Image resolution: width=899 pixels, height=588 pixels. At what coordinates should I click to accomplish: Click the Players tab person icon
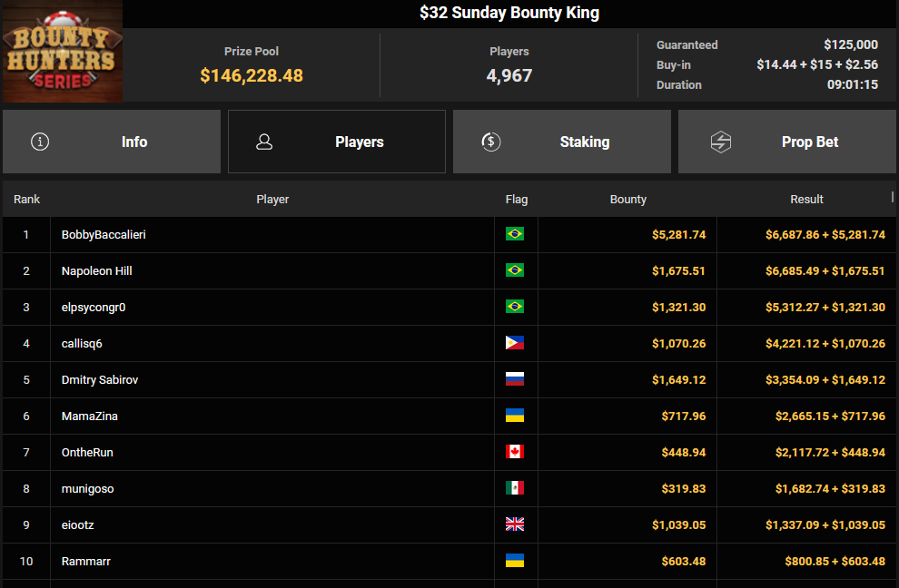click(x=265, y=142)
